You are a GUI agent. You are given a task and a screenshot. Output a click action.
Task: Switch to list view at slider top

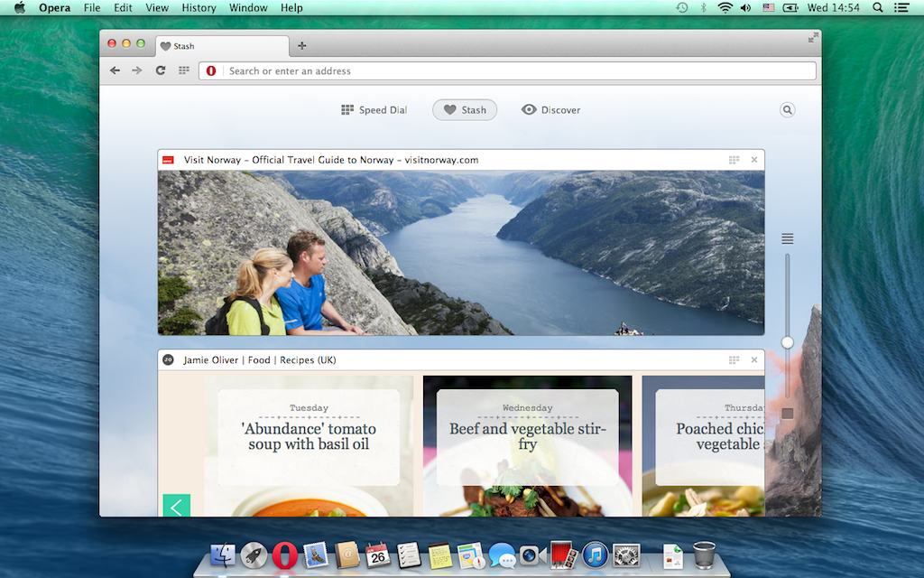[x=788, y=238]
